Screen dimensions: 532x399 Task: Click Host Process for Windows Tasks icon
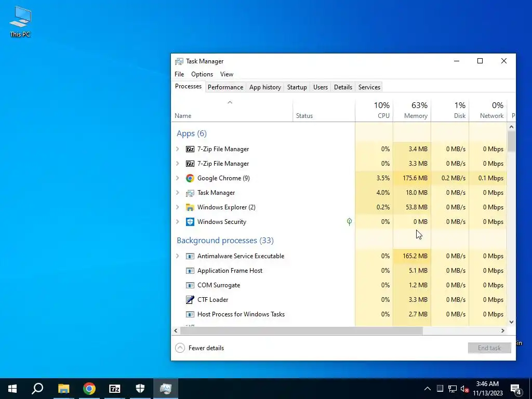[190, 314]
